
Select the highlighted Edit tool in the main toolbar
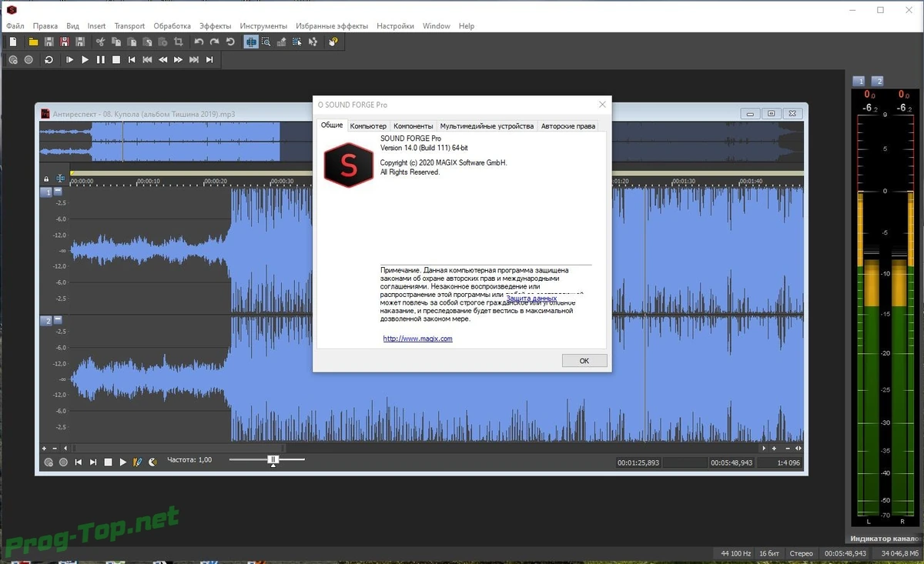tap(251, 42)
